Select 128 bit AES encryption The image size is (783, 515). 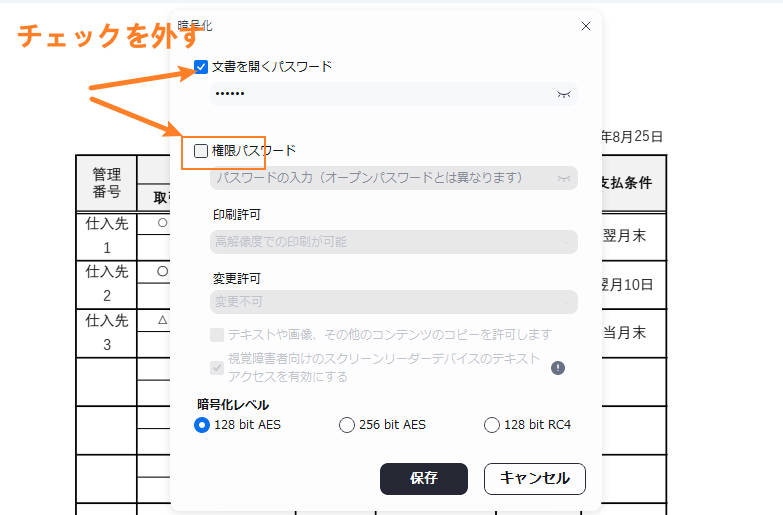[x=202, y=425]
